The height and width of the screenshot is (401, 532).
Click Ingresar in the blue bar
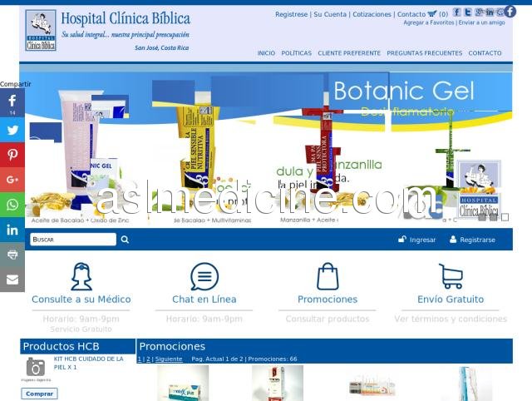pos(417,240)
